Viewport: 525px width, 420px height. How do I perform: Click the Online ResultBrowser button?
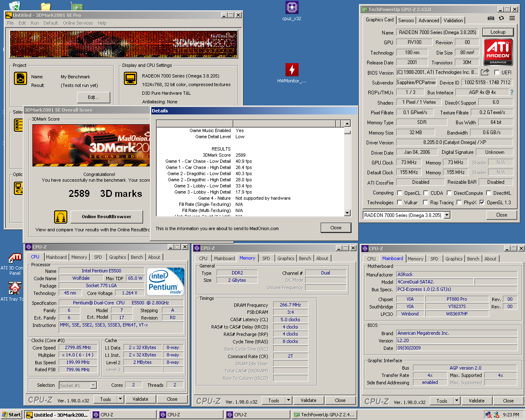pos(107,217)
